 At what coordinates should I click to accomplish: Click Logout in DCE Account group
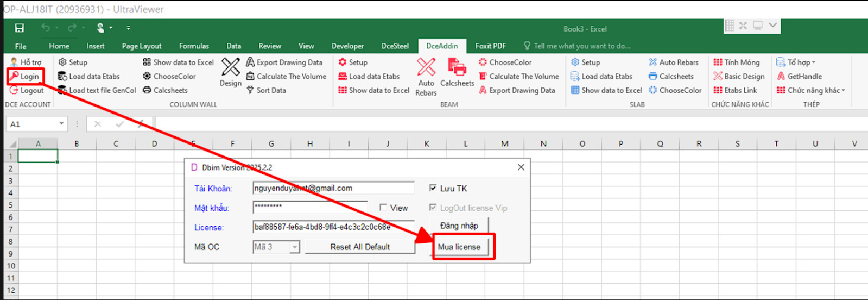[27, 91]
